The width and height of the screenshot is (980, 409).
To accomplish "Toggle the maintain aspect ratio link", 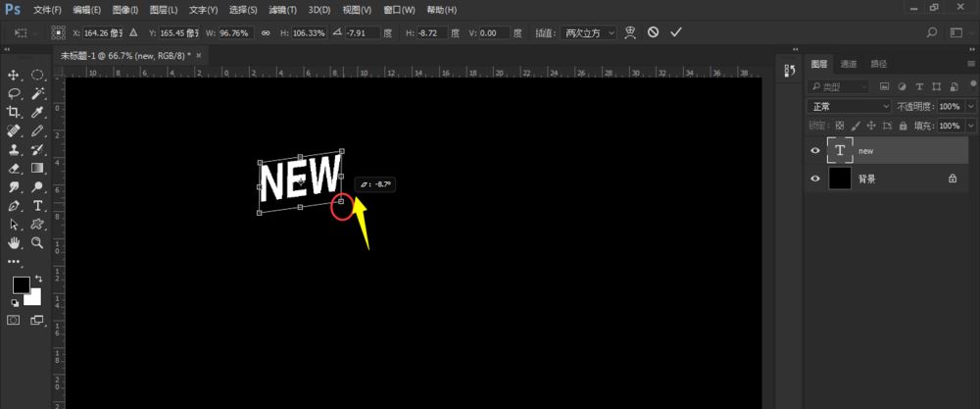I will point(266,32).
